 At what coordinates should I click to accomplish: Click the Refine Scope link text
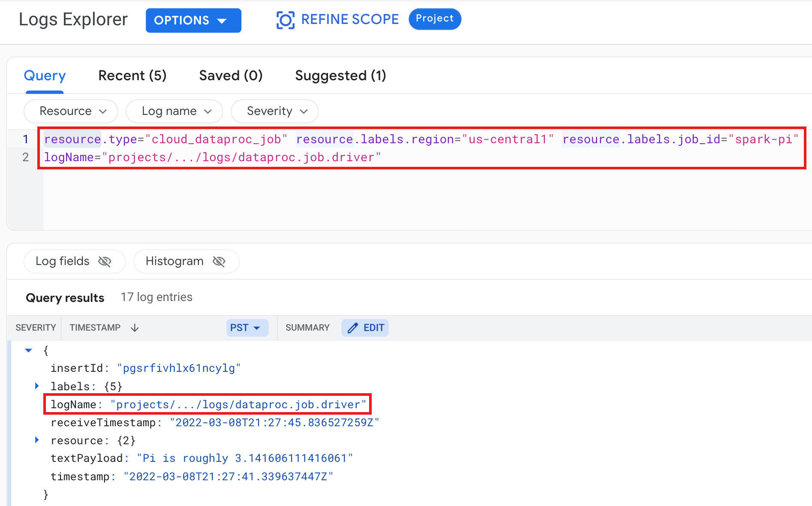click(x=350, y=19)
